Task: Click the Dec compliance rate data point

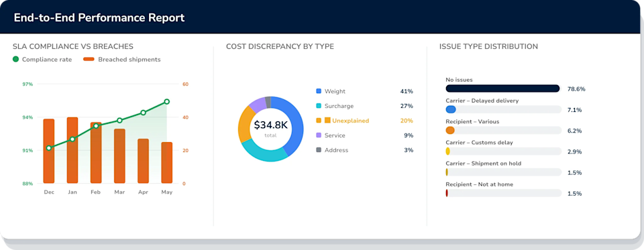Action: click(49, 147)
